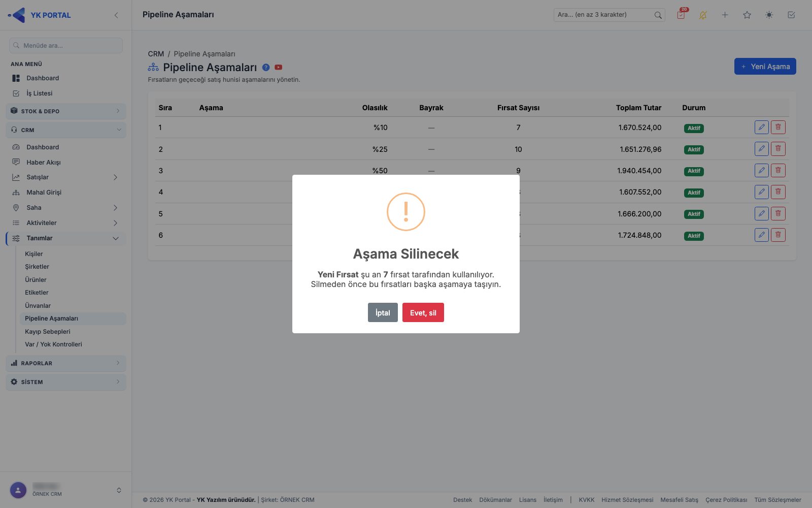Confirm with Evet, sil button
The width and height of the screenshot is (812, 508).
[423, 312]
